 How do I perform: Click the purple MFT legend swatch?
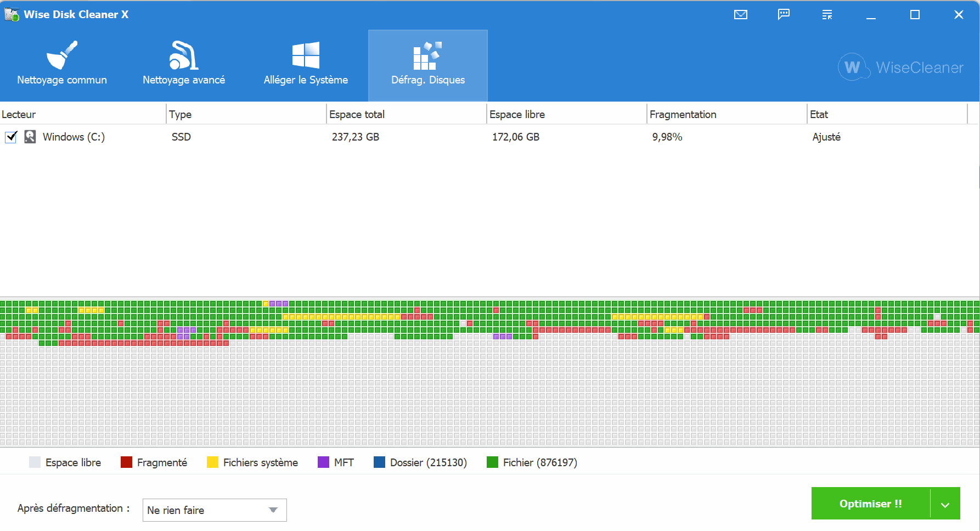click(x=323, y=462)
